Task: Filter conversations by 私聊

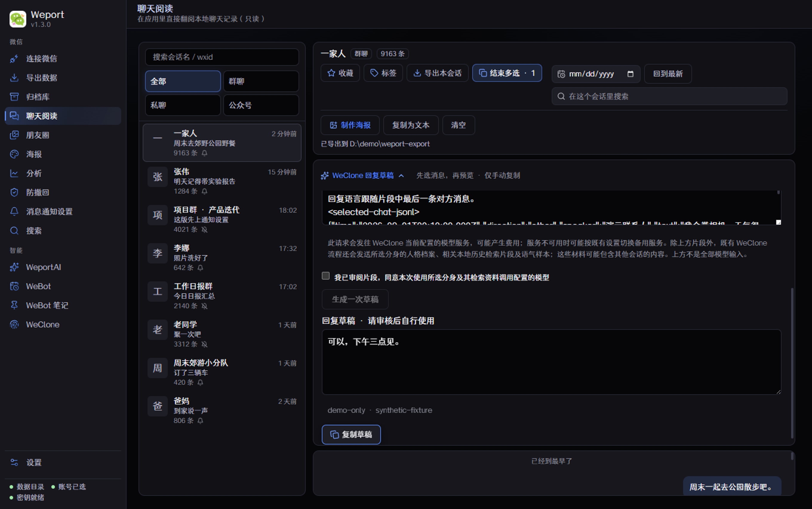Action: (183, 105)
